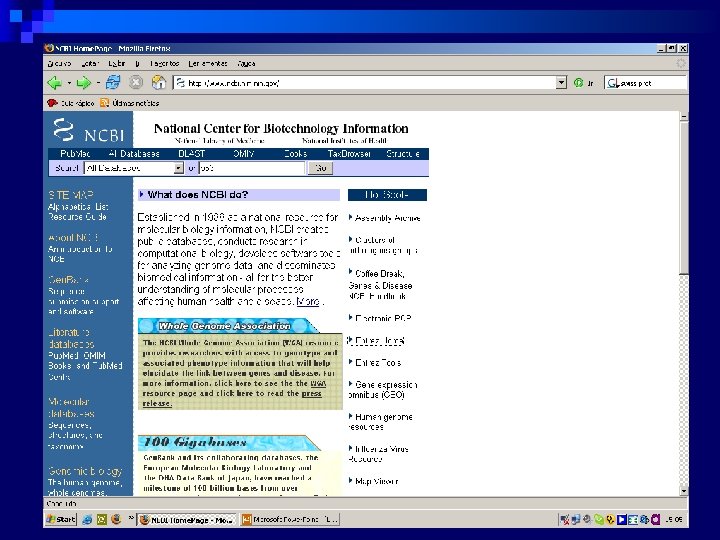Expand hidden quick launch icons chevron
This screenshot has height=540, width=720.
[131, 518]
